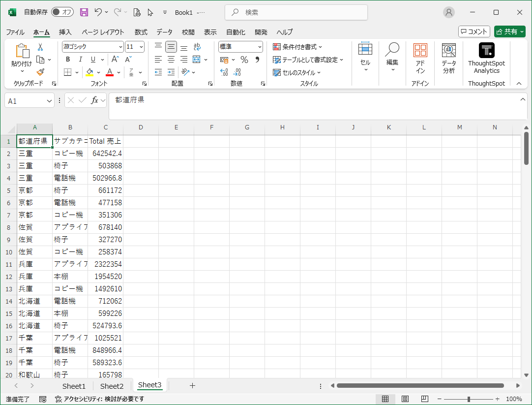This screenshot has width=532, height=405.
Task: Toggle Italic formatting
Action: tap(81, 60)
